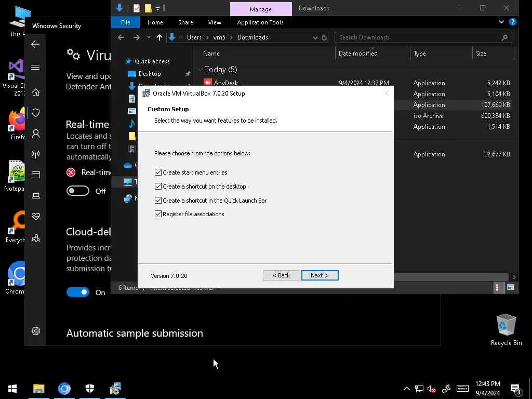Screen dimensions: 532x399
Task: Open App & browser control icon
Action: pyautogui.click(x=36, y=175)
